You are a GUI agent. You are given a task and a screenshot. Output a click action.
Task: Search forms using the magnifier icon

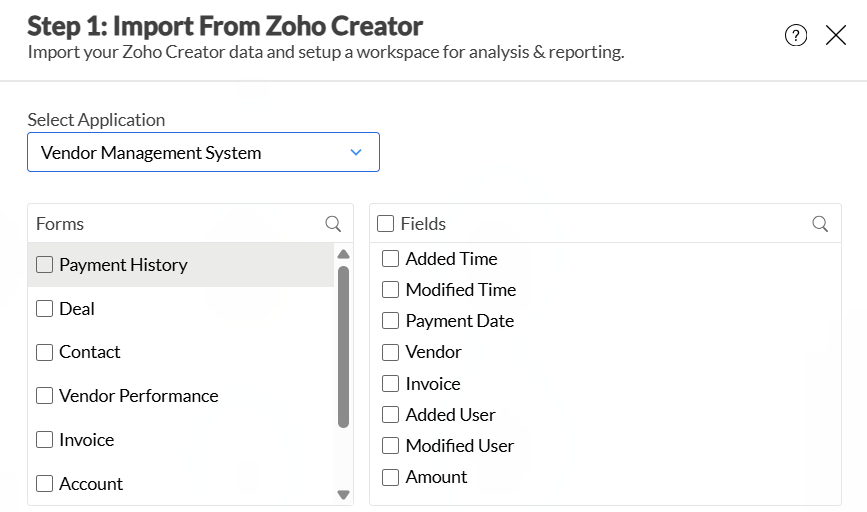click(x=333, y=223)
